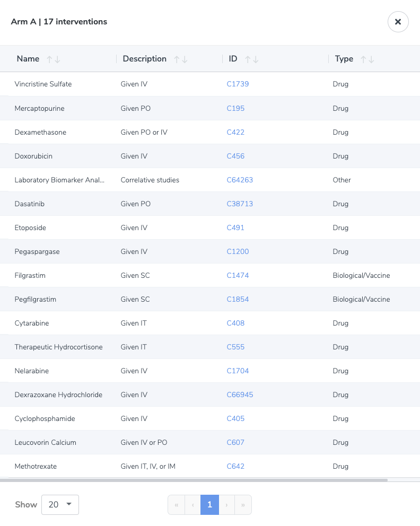Select page 1 in the pagination bar
Screen dimensions: 420x526
[209, 505]
